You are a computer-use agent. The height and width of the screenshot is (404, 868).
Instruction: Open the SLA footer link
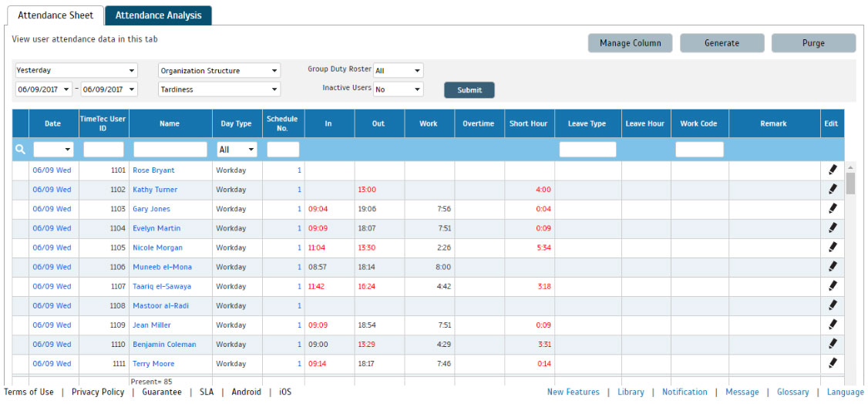click(x=207, y=392)
